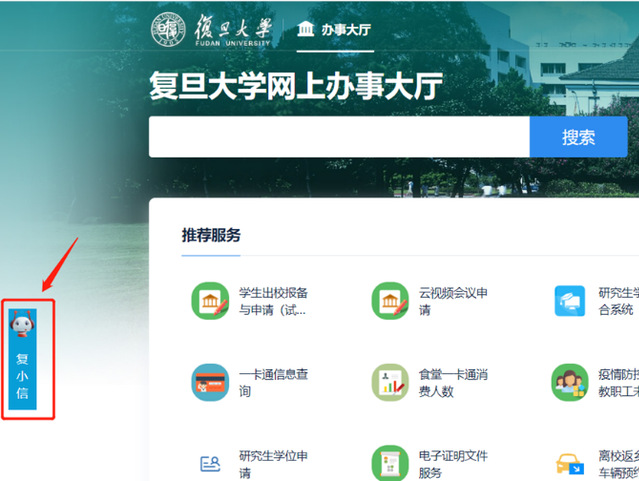Click the 一卡通信息查询 card icon

[210, 383]
